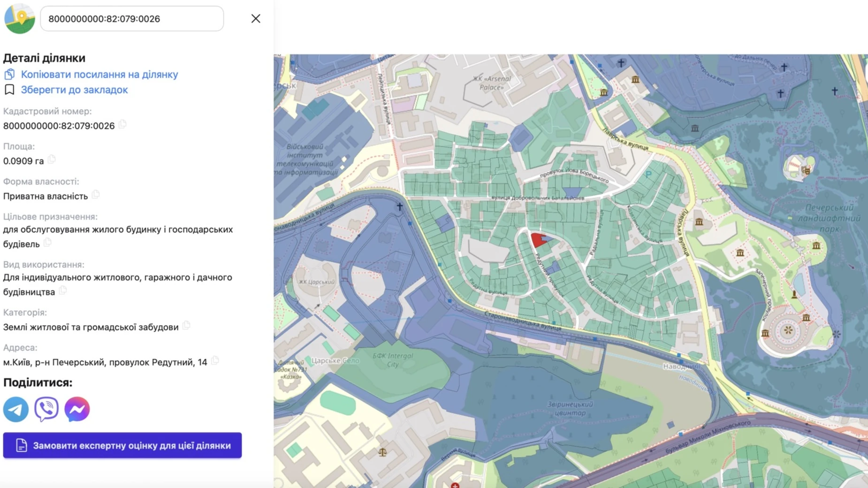The height and width of the screenshot is (488, 868).
Task: Click the link icon next to copy link
Action: 9,75
